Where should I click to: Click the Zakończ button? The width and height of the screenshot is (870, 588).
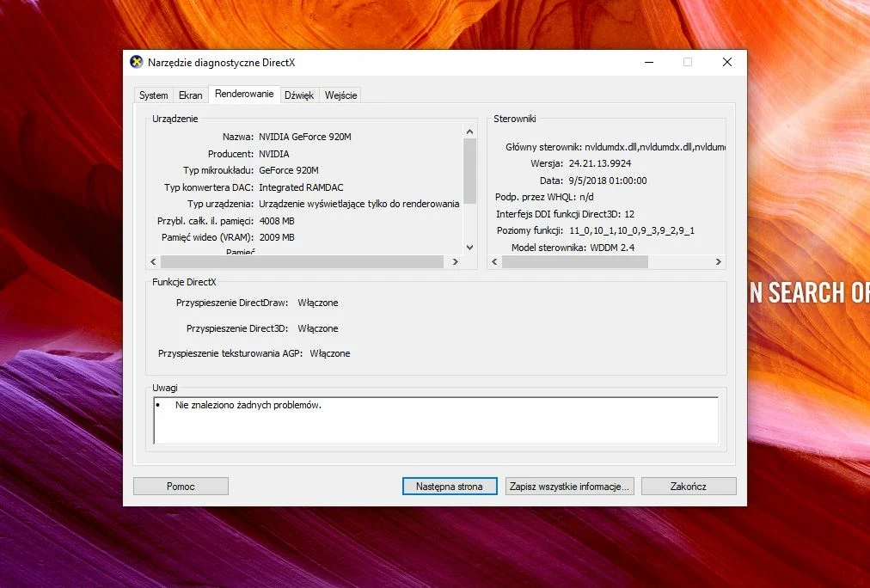[689, 487]
